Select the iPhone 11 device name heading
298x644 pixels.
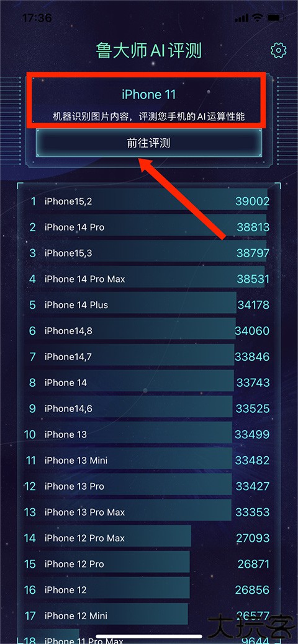(x=148, y=94)
